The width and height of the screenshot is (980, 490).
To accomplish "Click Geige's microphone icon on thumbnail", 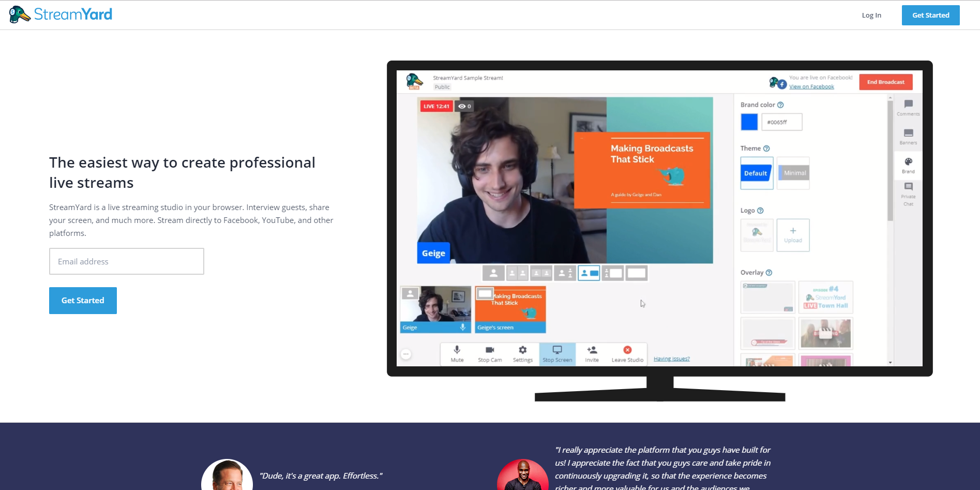I will tap(462, 327).
